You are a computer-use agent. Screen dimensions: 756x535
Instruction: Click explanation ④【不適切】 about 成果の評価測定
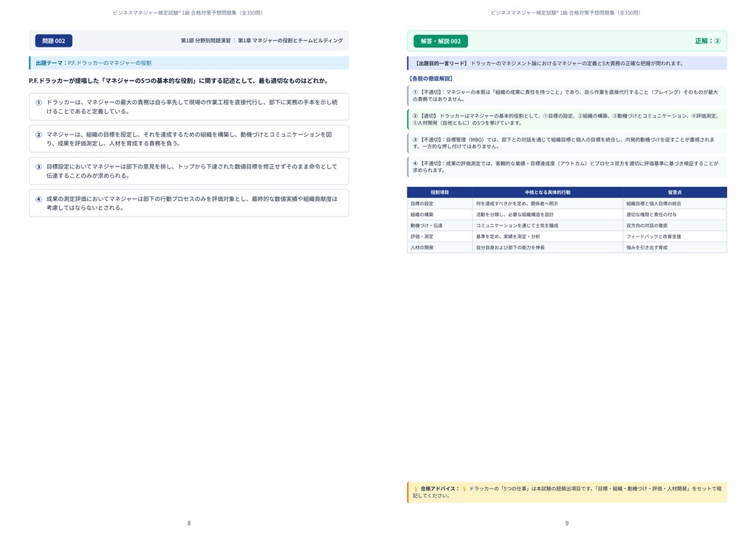pos(567,166)
